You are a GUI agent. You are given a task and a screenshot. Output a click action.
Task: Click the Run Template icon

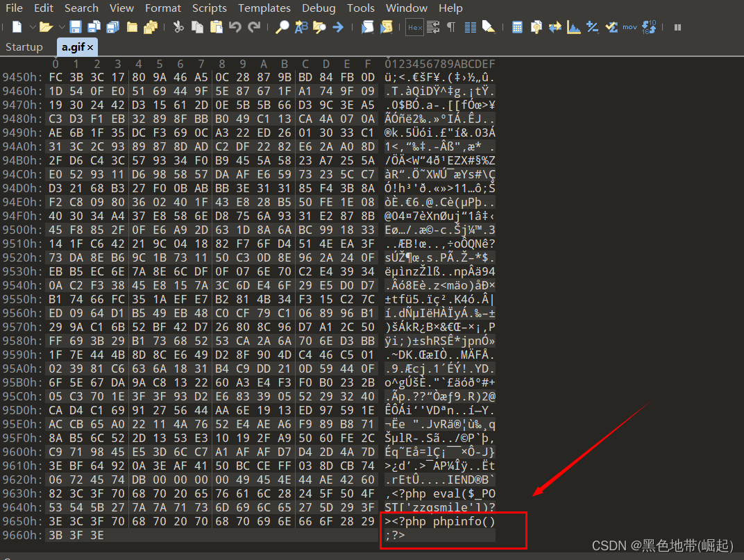coord(387,27)
